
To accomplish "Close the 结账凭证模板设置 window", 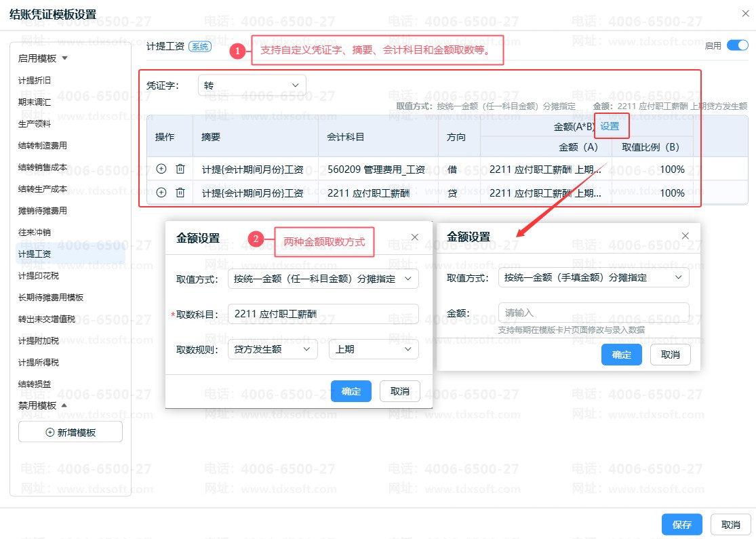I will pyautogui.click(x=746, y=13).
